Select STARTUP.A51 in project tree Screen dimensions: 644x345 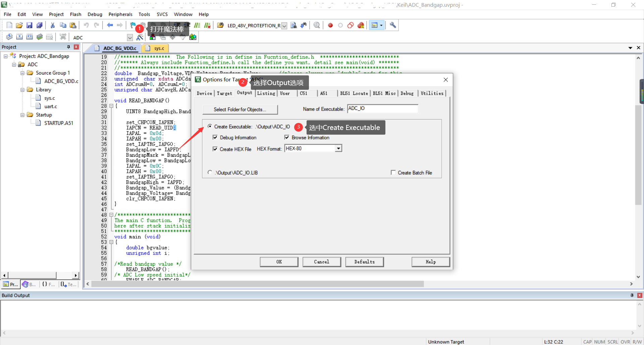[59, 123]
